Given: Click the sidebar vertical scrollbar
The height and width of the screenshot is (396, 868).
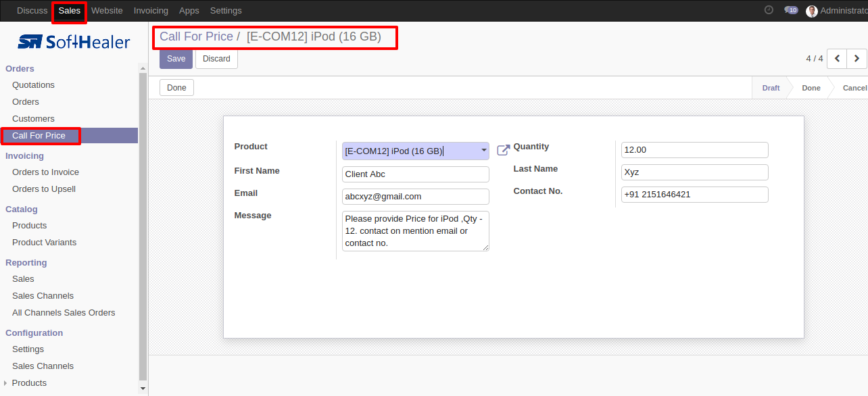Looking at the screenshot, I should click(143, 226).
